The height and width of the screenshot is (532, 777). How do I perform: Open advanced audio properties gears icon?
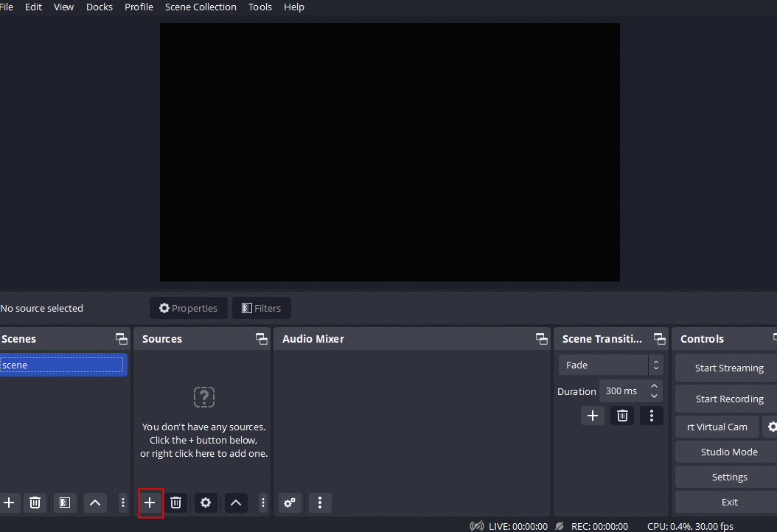pyautogui.click(x=290, y=503)
